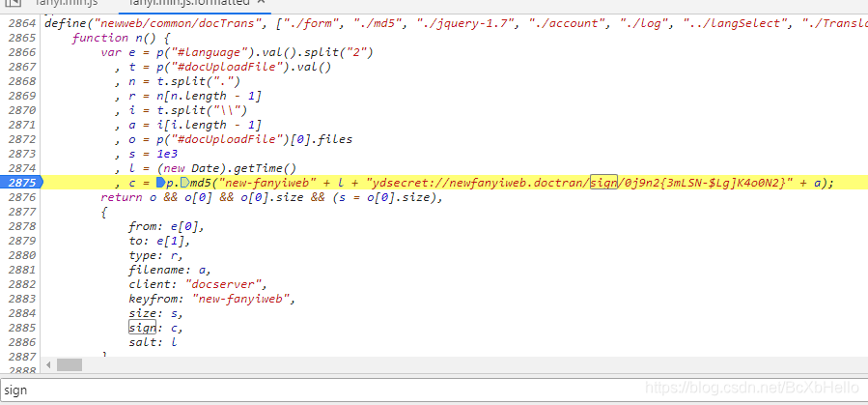Screen dimensions: 868x405
Task: Click 'function n()' on line 2865
Action: point(118,38)
